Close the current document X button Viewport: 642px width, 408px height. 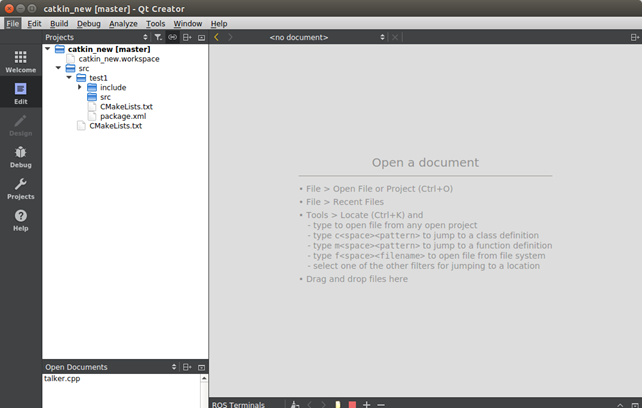(x=395, y=37)
